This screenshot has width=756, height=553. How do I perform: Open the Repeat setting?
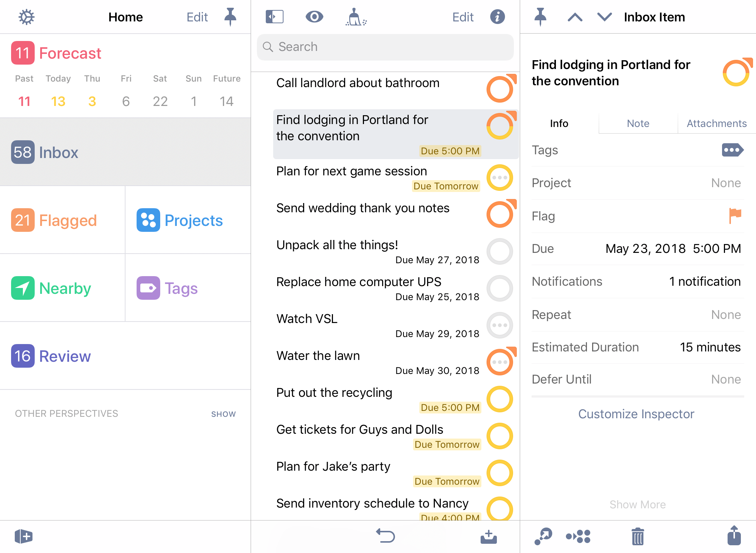click(x=638, y=315)
